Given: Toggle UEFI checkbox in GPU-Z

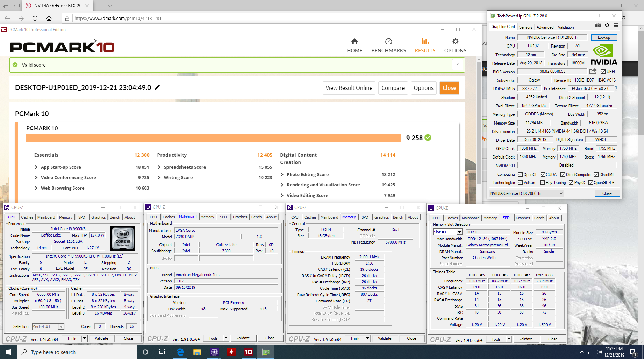Looking at the screenshot, I should (x=603, y=71).
